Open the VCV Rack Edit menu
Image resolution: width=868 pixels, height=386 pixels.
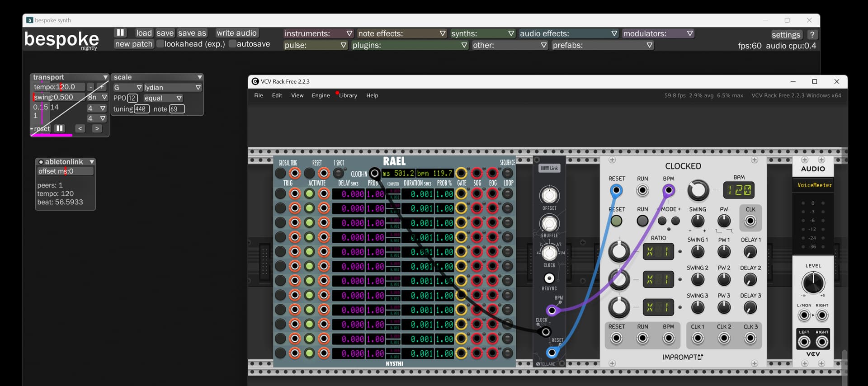(277, 95)
